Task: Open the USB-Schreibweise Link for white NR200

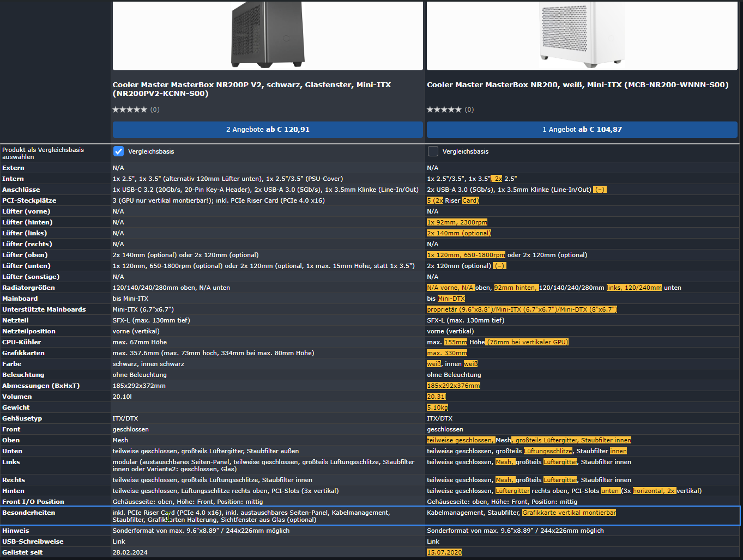Action: pyautogui.click(x=433, y=541)
